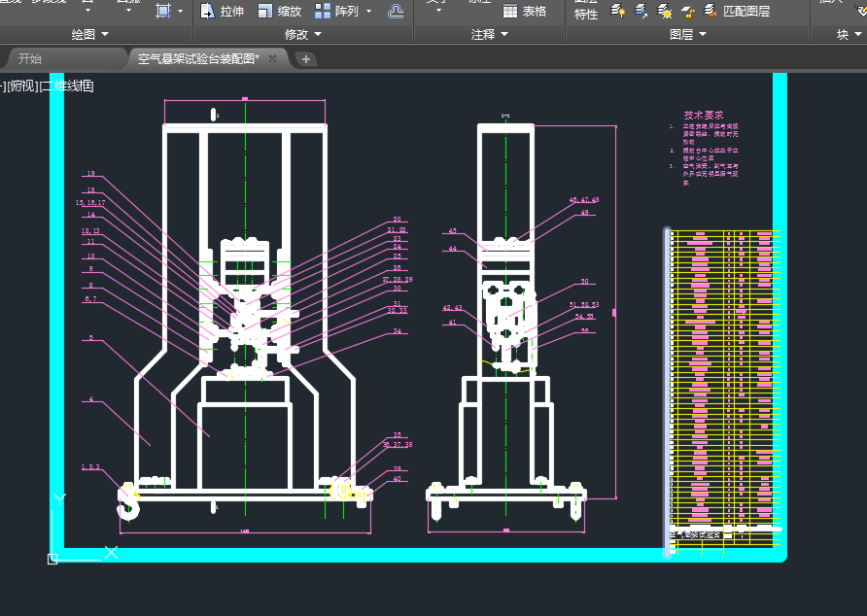Close the 空气悬架试验台装配图 drawing tab

click(273, 58)
